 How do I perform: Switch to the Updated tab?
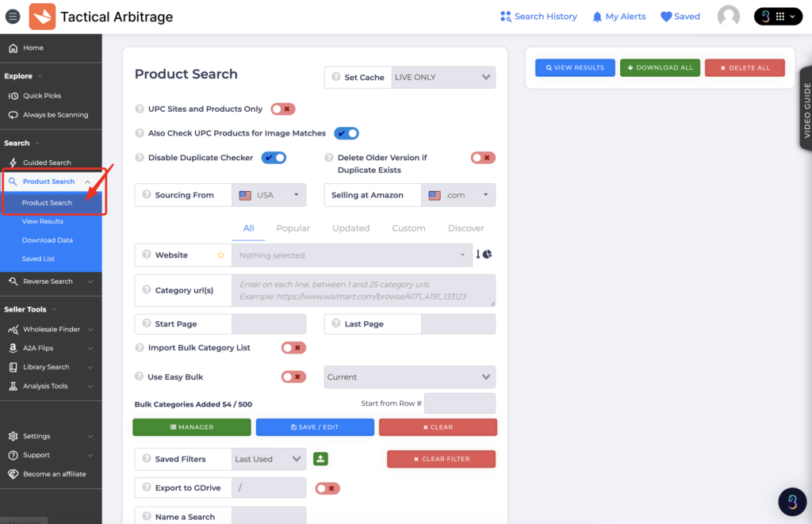click(351, 228)
